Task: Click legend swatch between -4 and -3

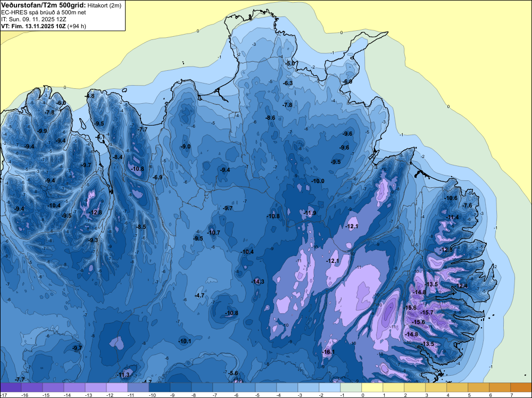Action: (x=287, y=387)
